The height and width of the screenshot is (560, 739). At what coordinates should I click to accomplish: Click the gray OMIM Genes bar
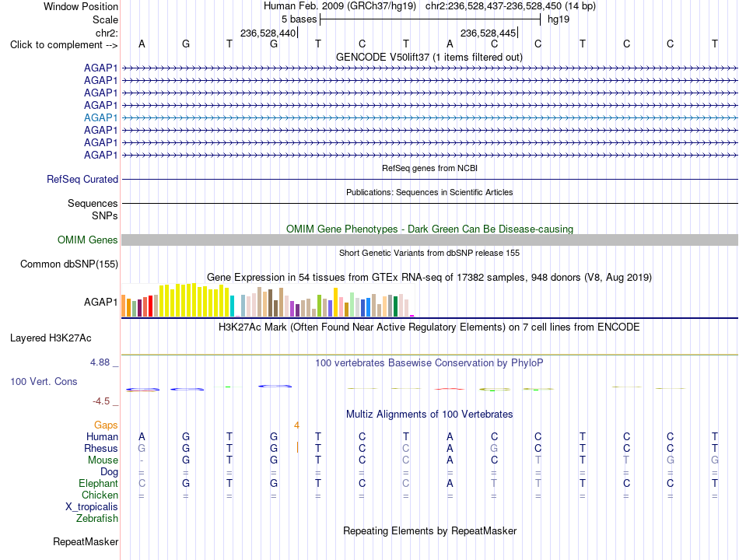point(430,240)
